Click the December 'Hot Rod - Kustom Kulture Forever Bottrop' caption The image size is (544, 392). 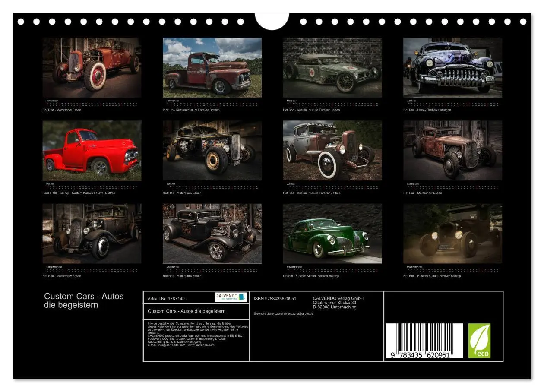pyautogui.click(x=432, y=276)
